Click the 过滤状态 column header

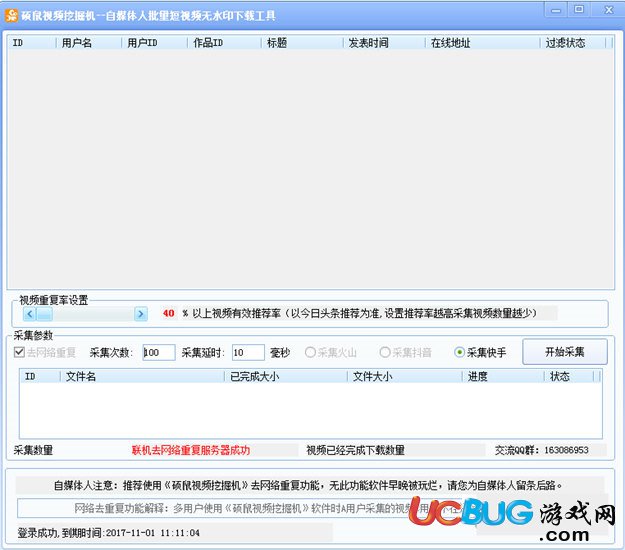573,43
